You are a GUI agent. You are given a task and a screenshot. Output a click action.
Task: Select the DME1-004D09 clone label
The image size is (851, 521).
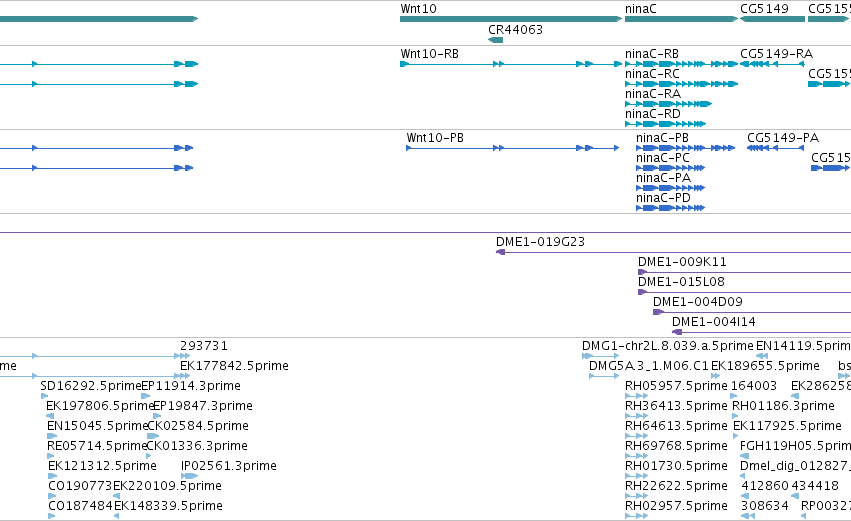697,302
